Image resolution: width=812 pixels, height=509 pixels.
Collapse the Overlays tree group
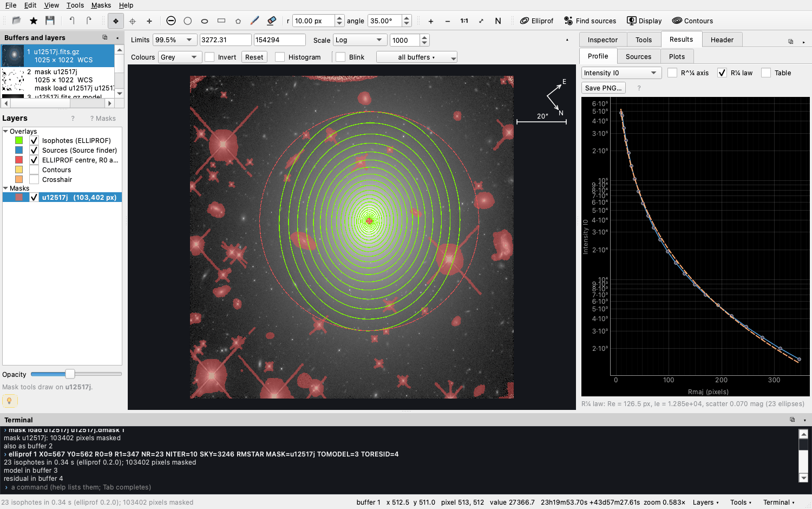pos(5,132)
